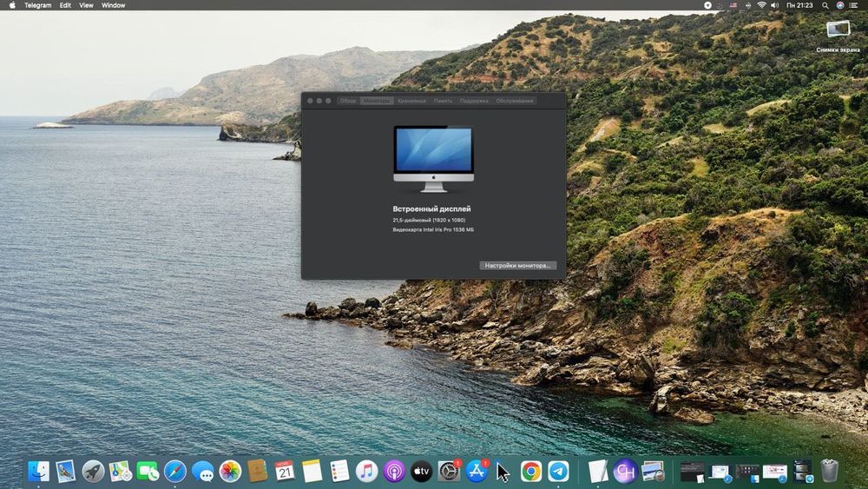This screenshot has height=489, width=868.
Task: Open Photos app in Dock
Action: [230, 472]
